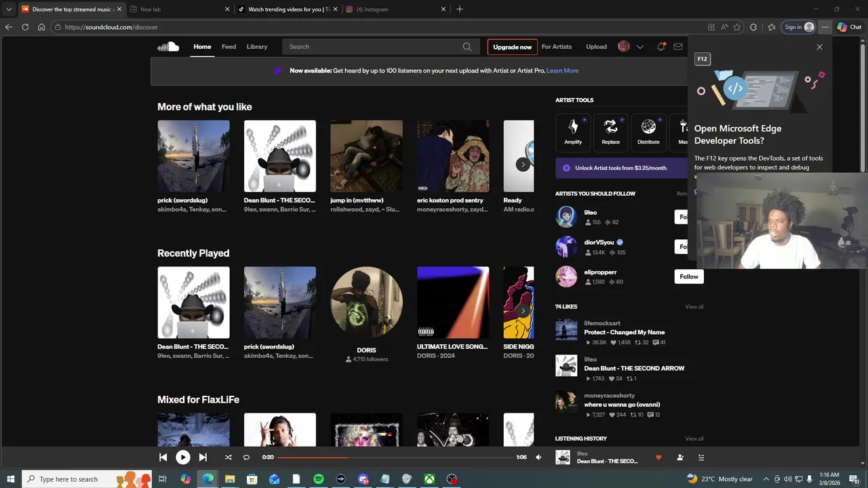Screen dimensions: 868x488
Task: Open Xbox app from taskbar
Action: pos(429,479)
